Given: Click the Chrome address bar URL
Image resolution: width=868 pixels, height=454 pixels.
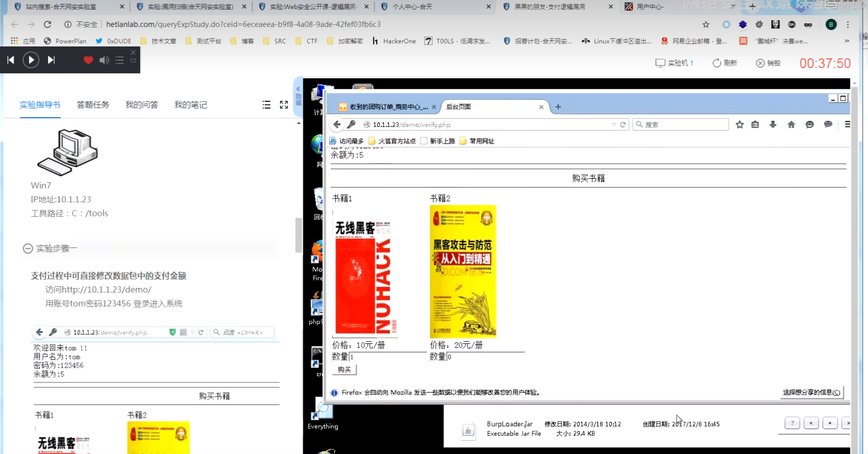Looking at the screenshot, I should pos(244,24).
